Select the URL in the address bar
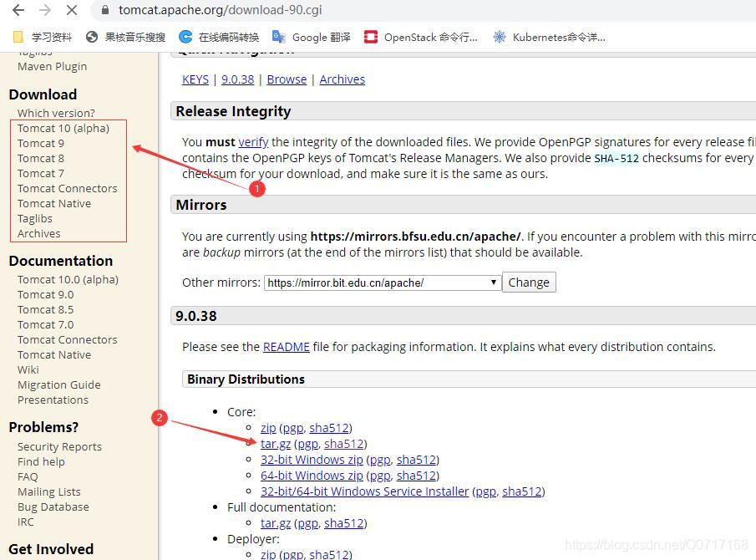 click(221, 10)
